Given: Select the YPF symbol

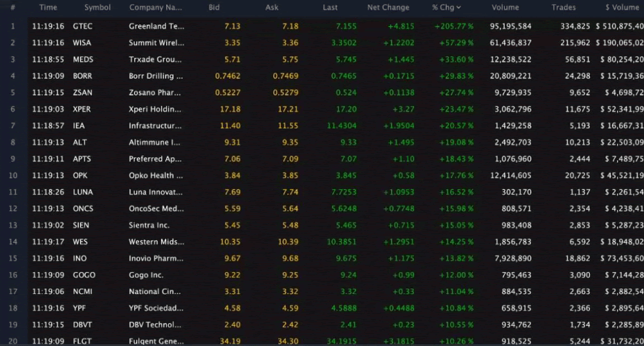Looking at the screenshot, I should pyautogui.click(x=79, y=308).
